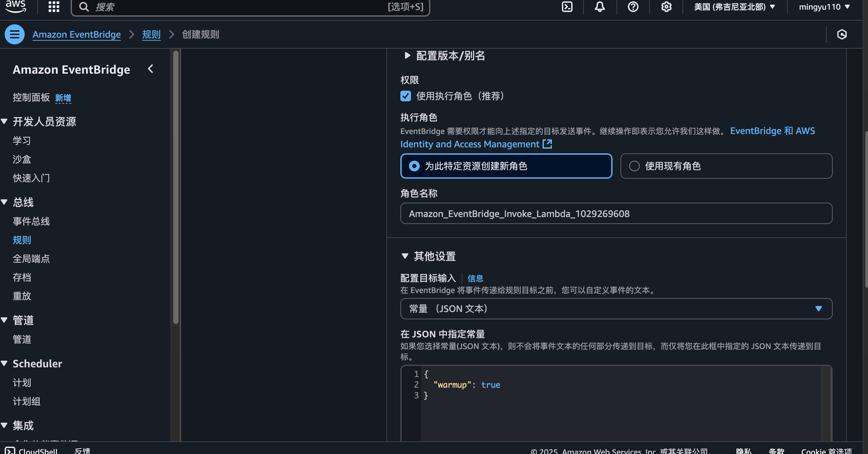Viewport: 868px width, 454px height.
Task: Open 存档 in sidebar
Action: [x=22, y=277]
